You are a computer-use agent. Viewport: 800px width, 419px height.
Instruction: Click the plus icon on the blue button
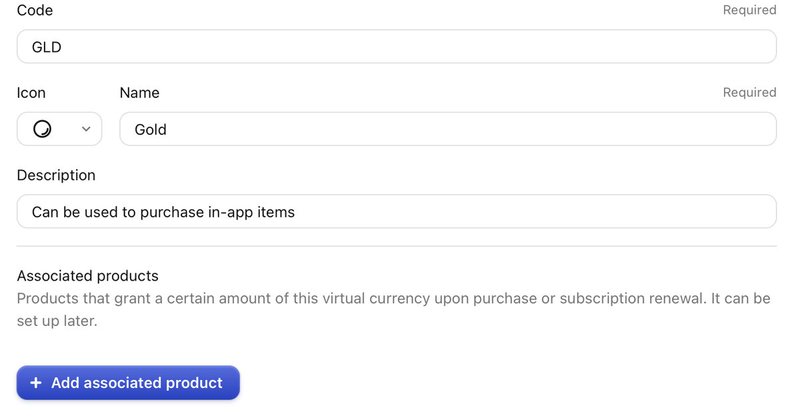(36, 383)
